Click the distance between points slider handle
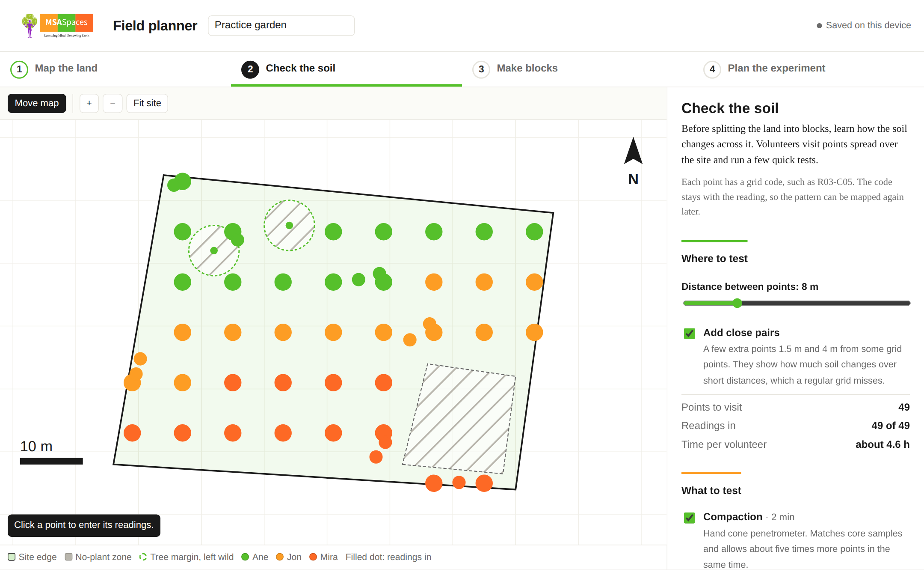Image resolution: width=924 pixels, height=578 pixels. (737, 303)
